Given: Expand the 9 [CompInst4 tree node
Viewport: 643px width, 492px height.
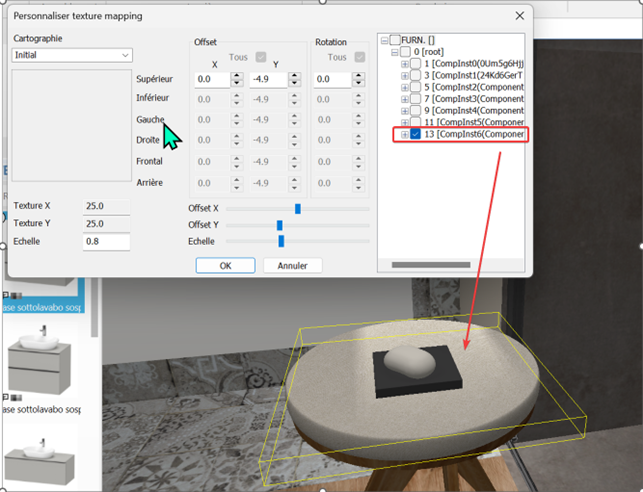Looking at the screenshot, I should click(x=405, y=111).
